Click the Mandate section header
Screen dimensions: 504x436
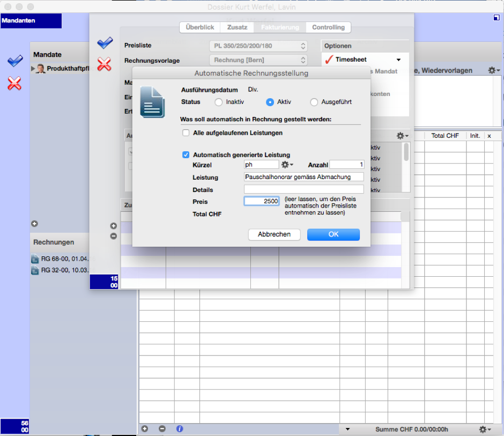coord(47,55)
